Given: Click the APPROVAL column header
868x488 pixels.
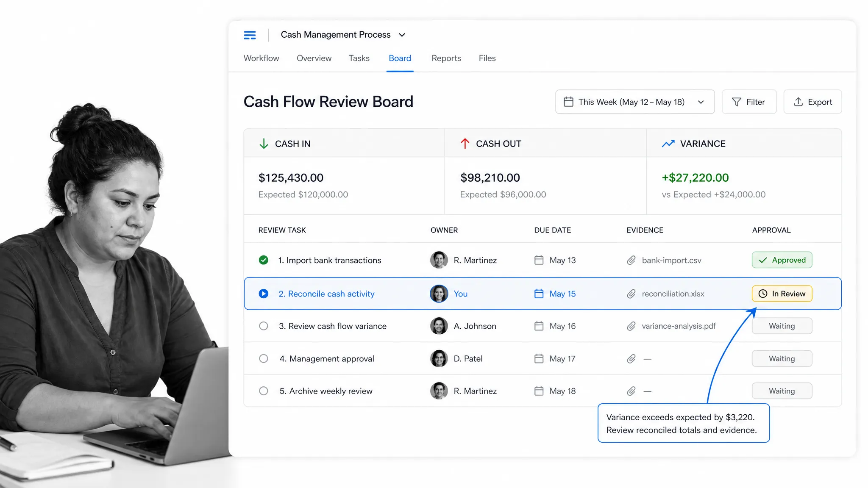Looking at the screenshot, I should click(771, 230).
